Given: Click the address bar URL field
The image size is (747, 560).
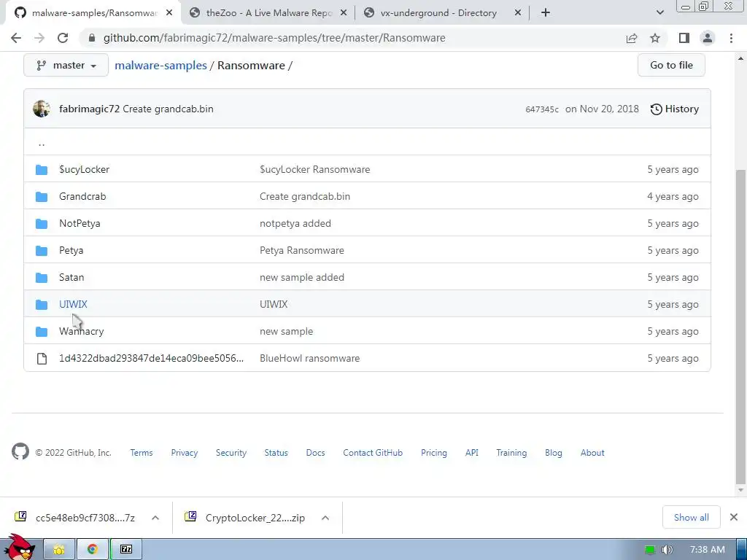Looking at the screenshot, I should click(274, 38).
